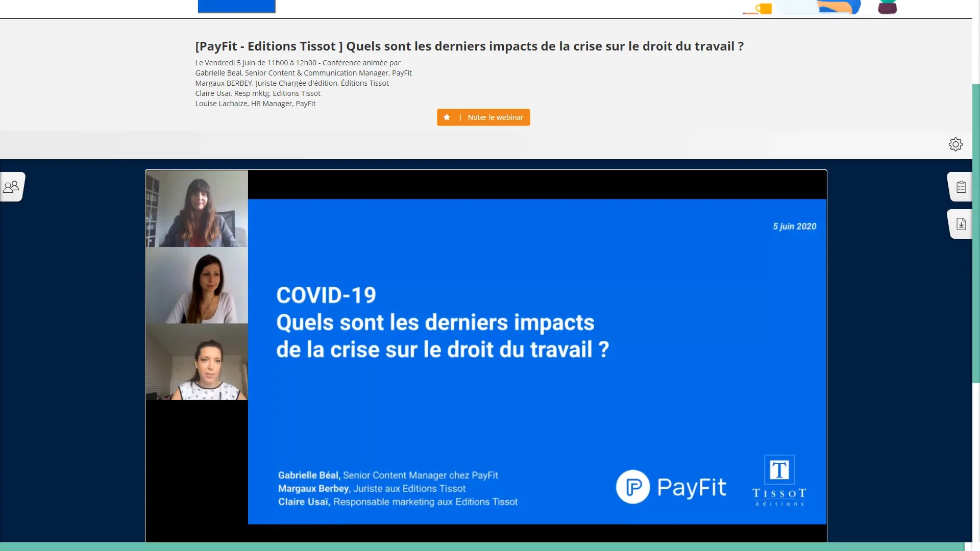The image size is (980, 551).
Task: Click the PayFit logo on the slide
Action: click(x=671, y=487)
